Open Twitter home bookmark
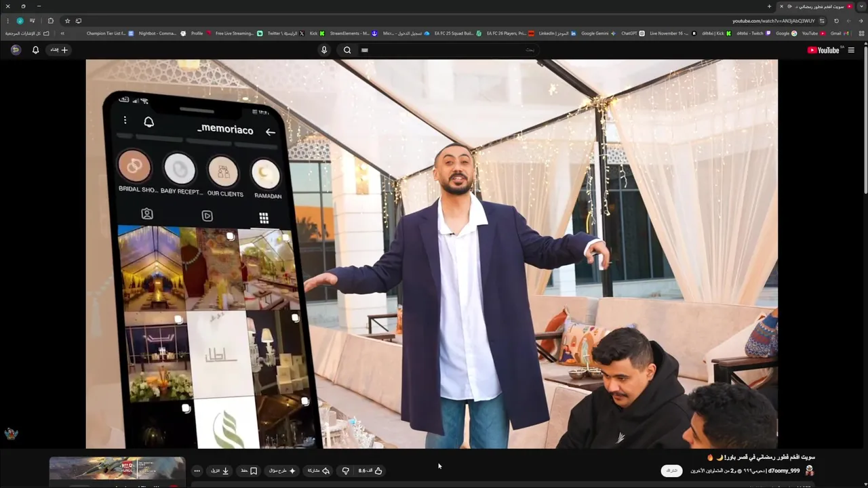The height and width of the screenshot is (488, 868). tap(285, 33)
